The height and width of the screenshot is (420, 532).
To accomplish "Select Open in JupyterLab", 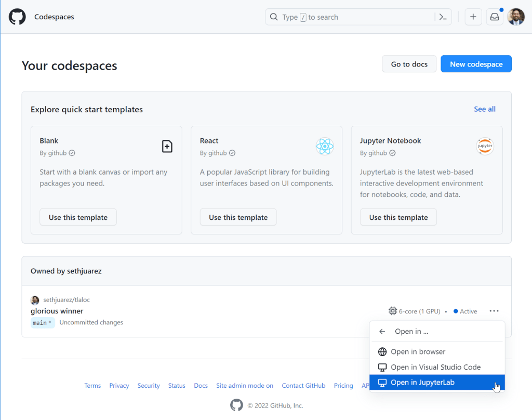I will click(422, 382).
